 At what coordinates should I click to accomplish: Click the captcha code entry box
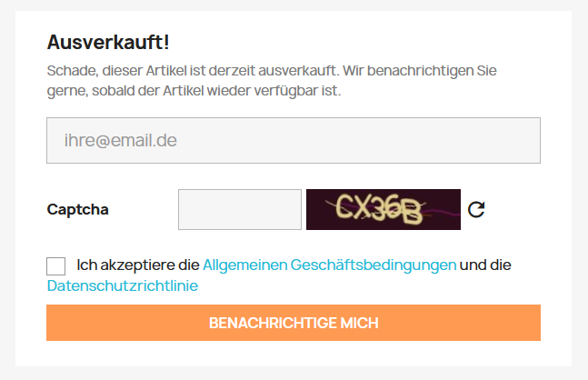coord(240,210)
